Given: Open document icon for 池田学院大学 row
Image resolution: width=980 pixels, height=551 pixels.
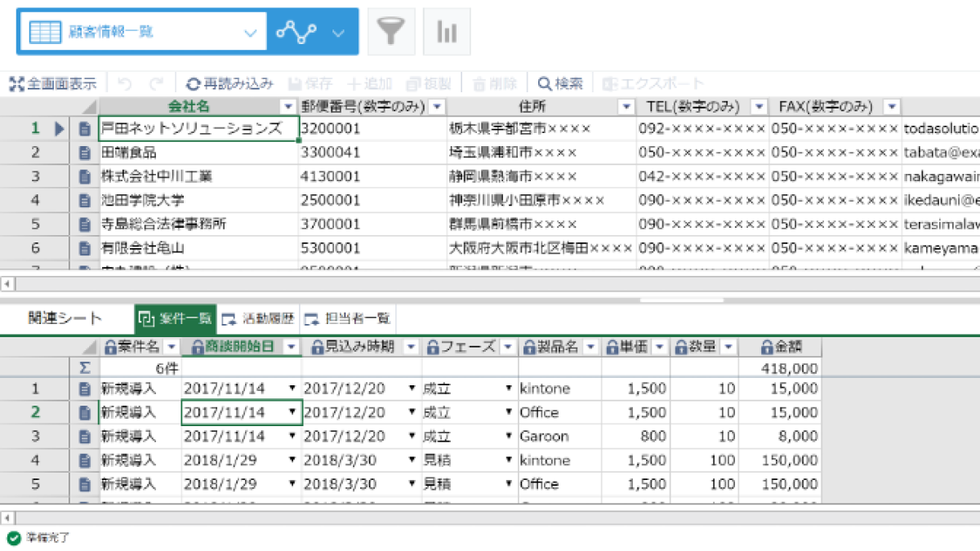Looking at the screenshot, I should (x=84, y=200).
